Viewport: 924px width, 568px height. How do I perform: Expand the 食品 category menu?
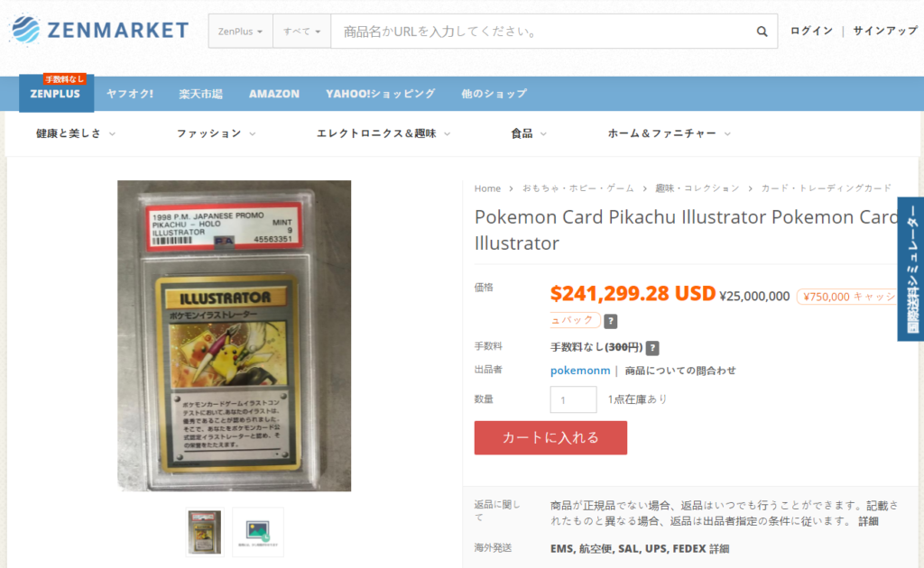click(529, 133)
